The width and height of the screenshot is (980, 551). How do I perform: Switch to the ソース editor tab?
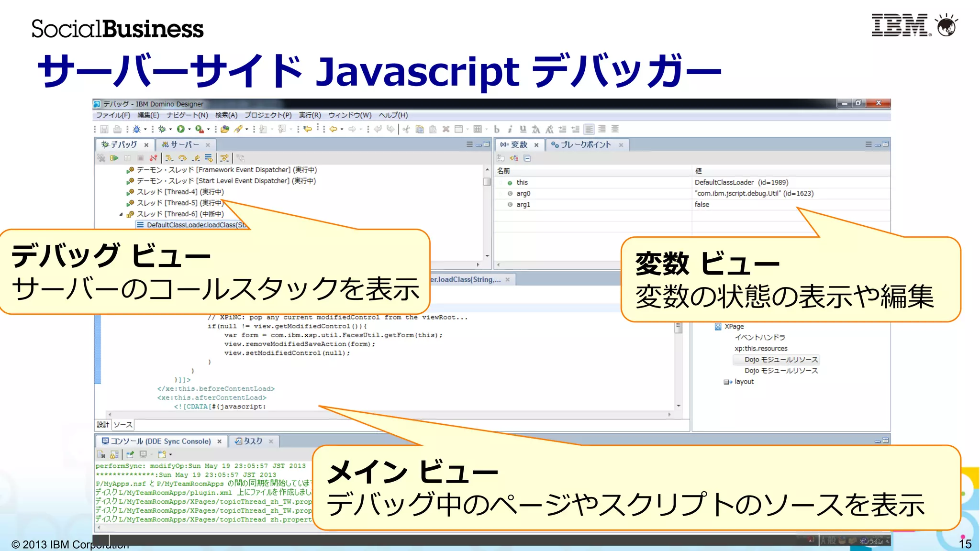coord(123,425)
